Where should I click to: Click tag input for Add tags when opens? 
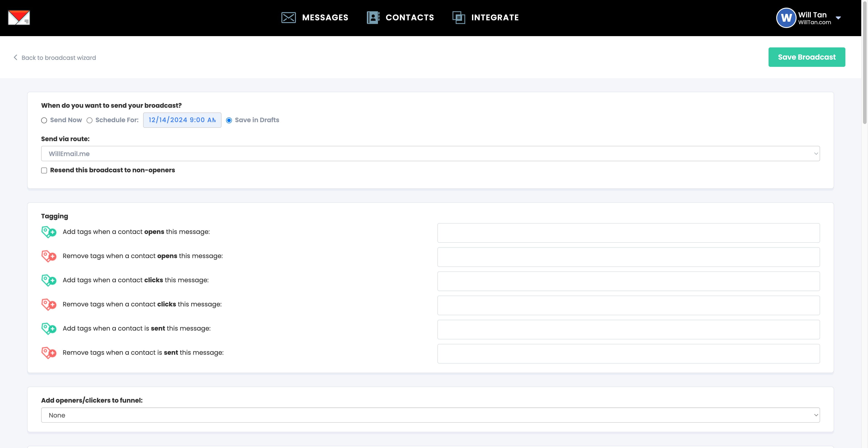coord(628,233)
